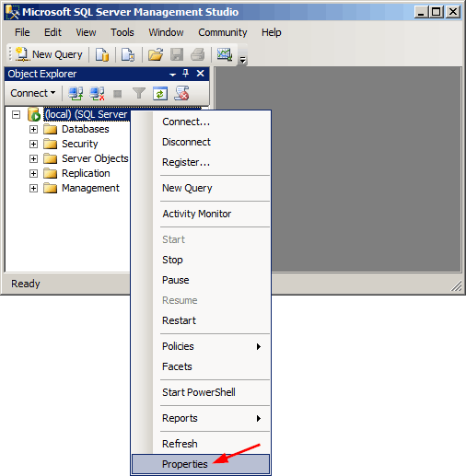Open the Connect dropdown in Object Explorer
The width and height of the screenshot is (466, 476).
pyautogui.click(x=33, y=93)
